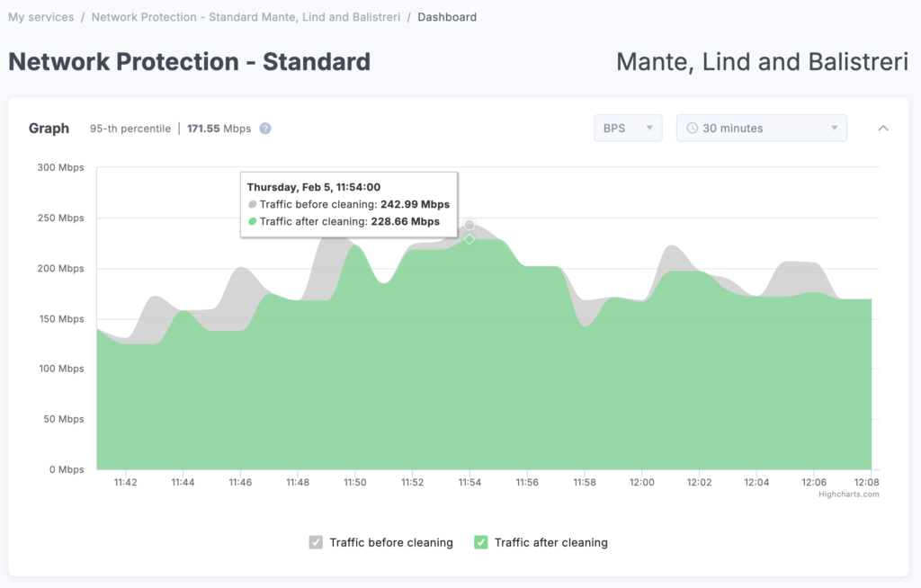Click the 300 Mbps y-axis label

60,167
